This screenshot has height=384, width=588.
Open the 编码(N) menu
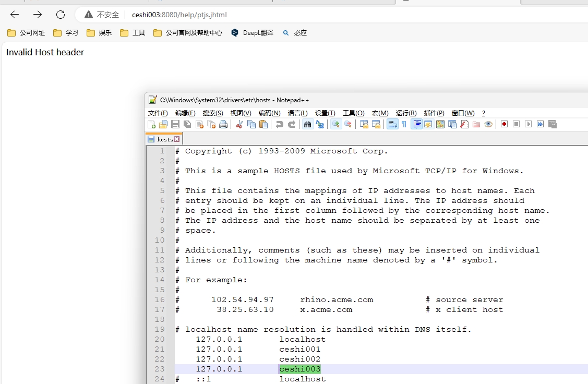pyautogui.click(x=269, y=113)
